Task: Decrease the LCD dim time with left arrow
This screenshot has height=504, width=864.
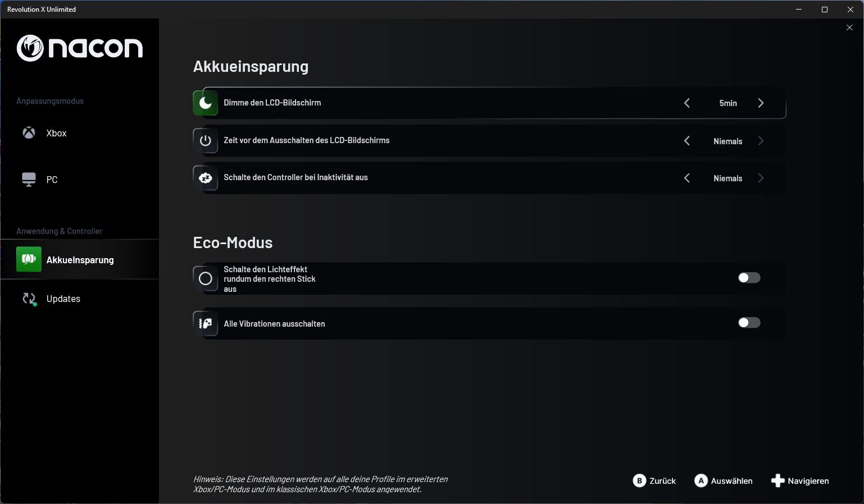Action: (687, 103)
